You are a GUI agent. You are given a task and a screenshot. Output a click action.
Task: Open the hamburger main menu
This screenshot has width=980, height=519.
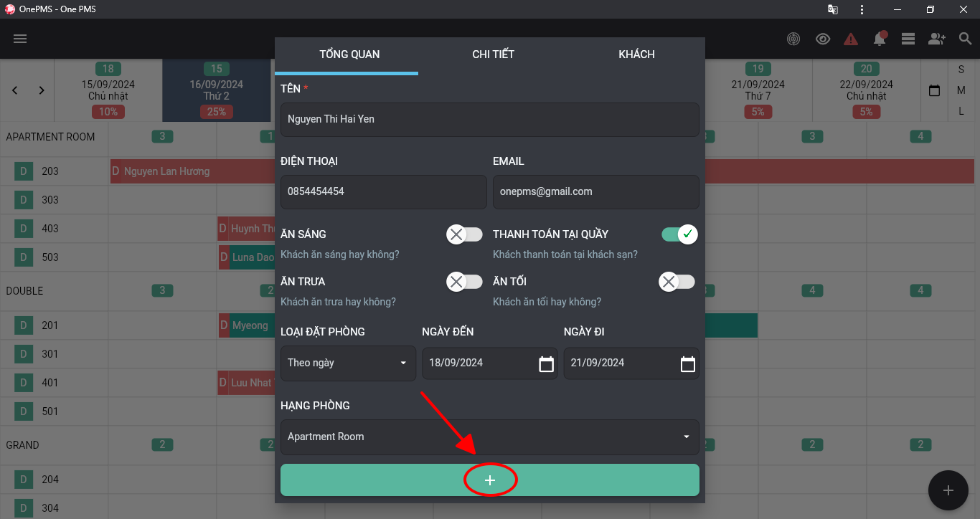click(20, 39)
